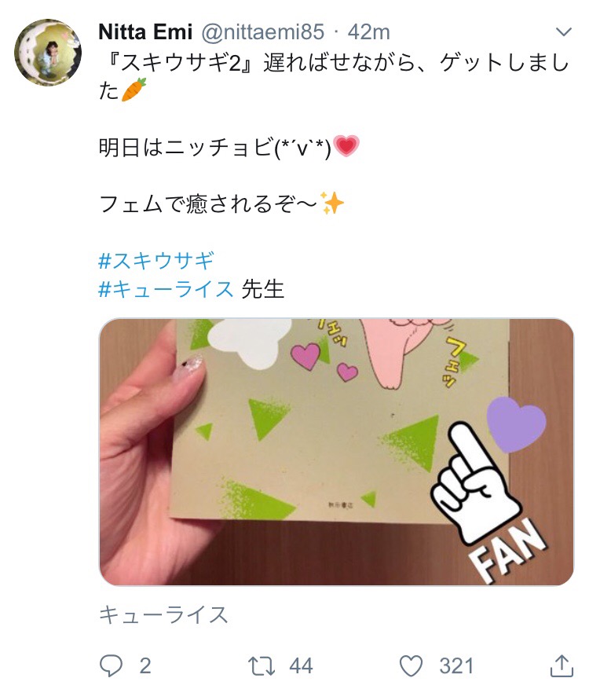Viewport: 589px width, 700px height.
Task: Open the @nittaemi85 handle link
Action: 263,31
